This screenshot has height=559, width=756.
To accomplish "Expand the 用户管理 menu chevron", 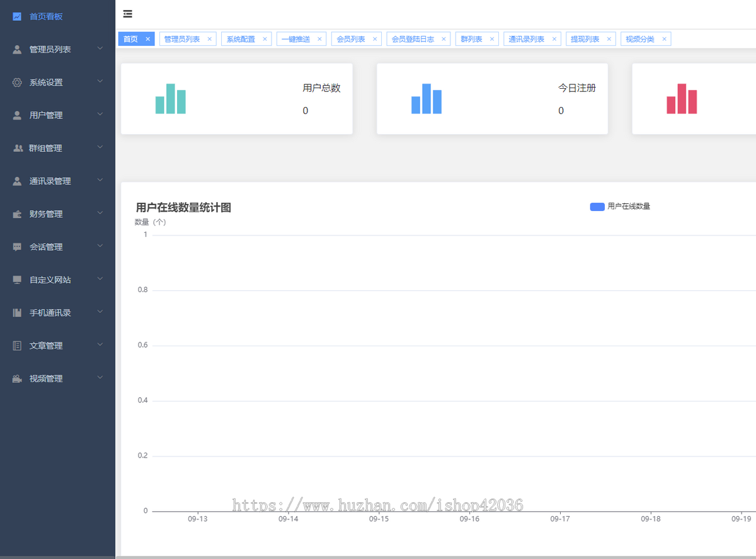I will point(100,114).
